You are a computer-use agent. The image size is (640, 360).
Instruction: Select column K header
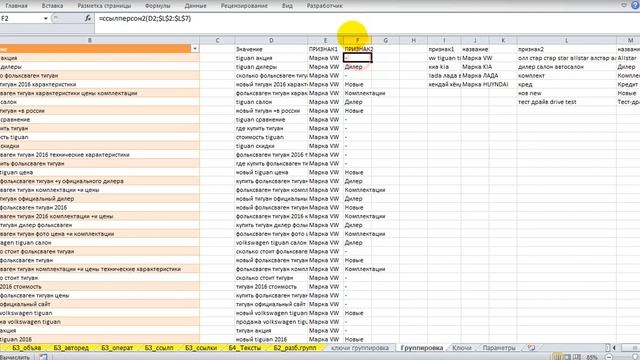[503, 40]
